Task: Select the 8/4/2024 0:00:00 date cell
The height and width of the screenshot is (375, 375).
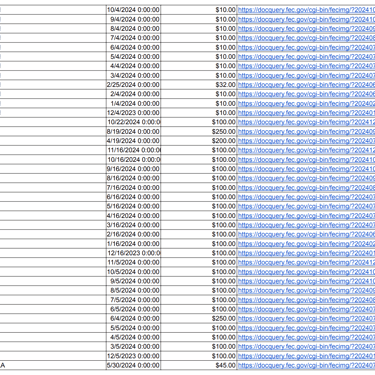Action: 133,29
